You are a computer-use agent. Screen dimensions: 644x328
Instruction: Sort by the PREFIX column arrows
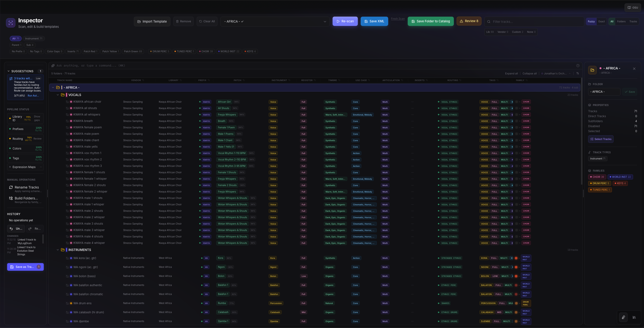(209, 80)
